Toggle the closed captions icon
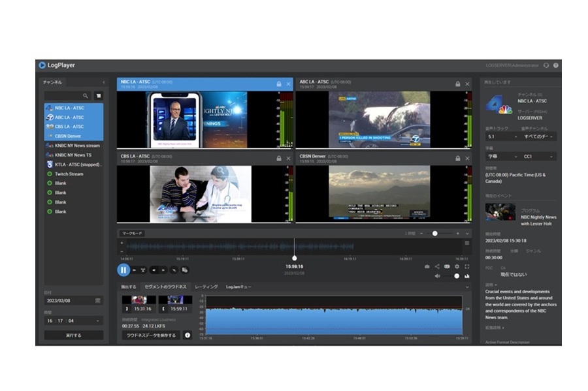 click(447, 267)
